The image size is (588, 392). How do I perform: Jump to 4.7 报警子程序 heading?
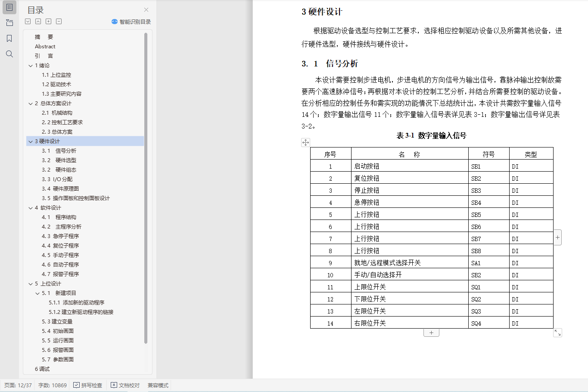pos(60,274)
